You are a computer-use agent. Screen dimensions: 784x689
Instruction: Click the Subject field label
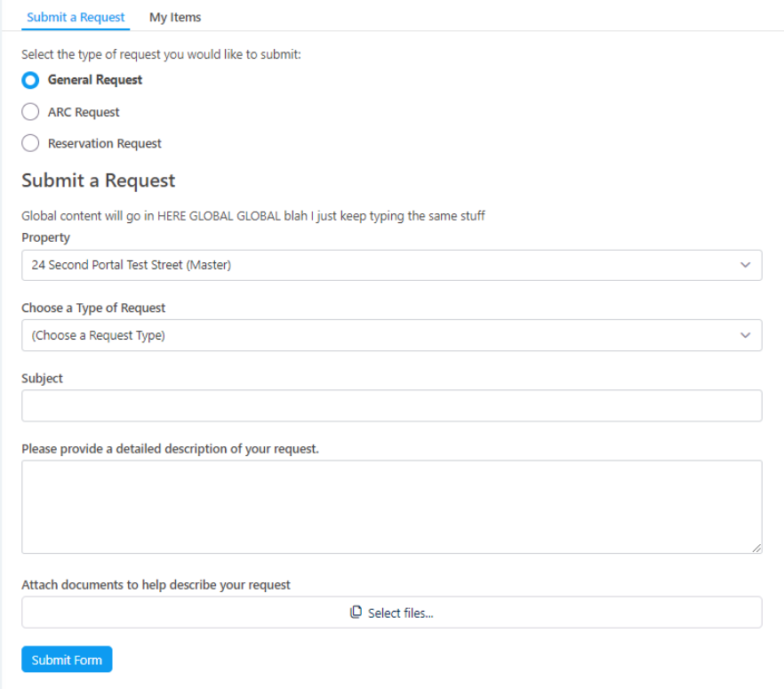coord(42,378)
